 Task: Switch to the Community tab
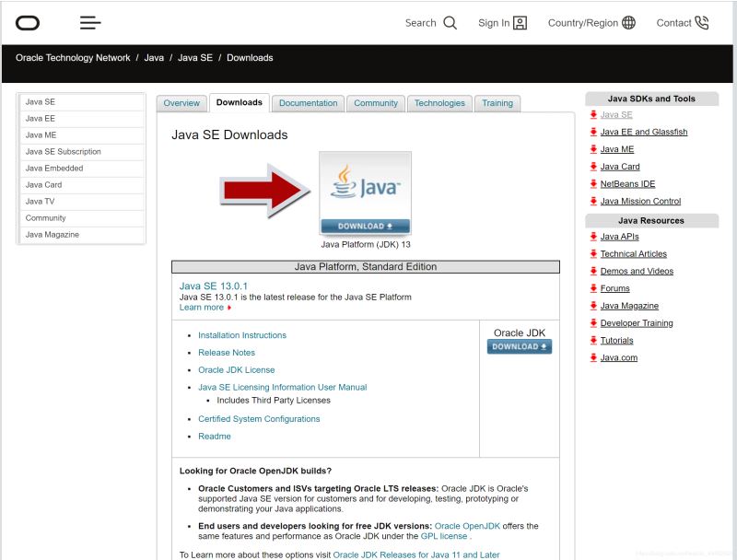376,103
